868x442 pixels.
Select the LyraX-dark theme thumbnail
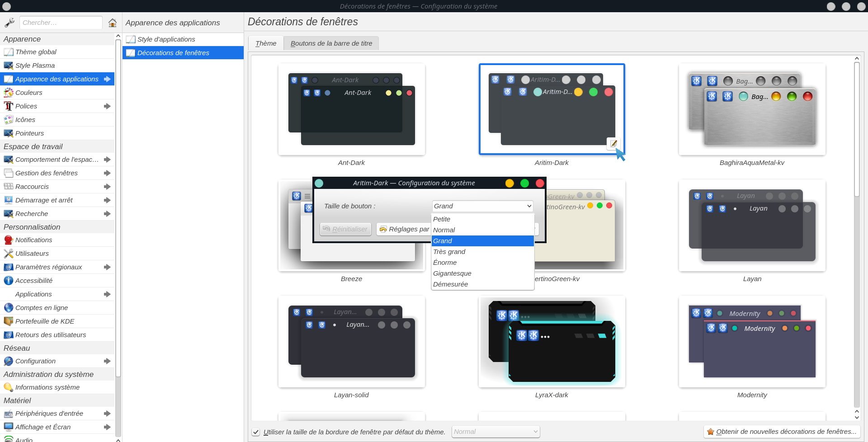[x=552, y=342]
